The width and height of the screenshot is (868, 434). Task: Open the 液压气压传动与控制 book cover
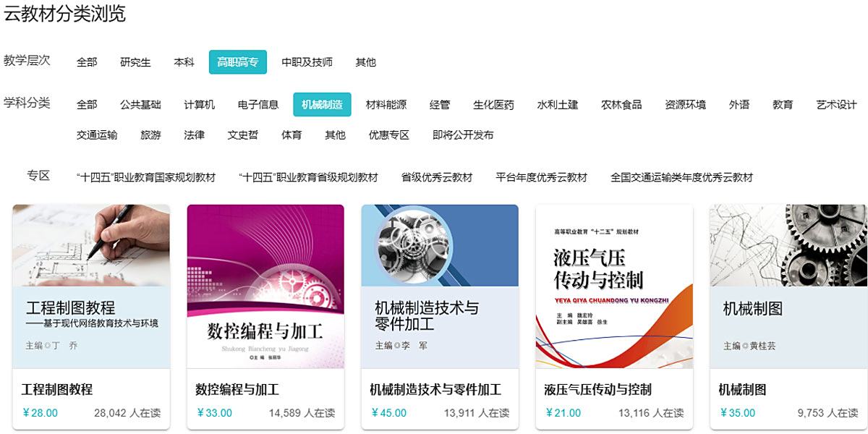(614, 286)
